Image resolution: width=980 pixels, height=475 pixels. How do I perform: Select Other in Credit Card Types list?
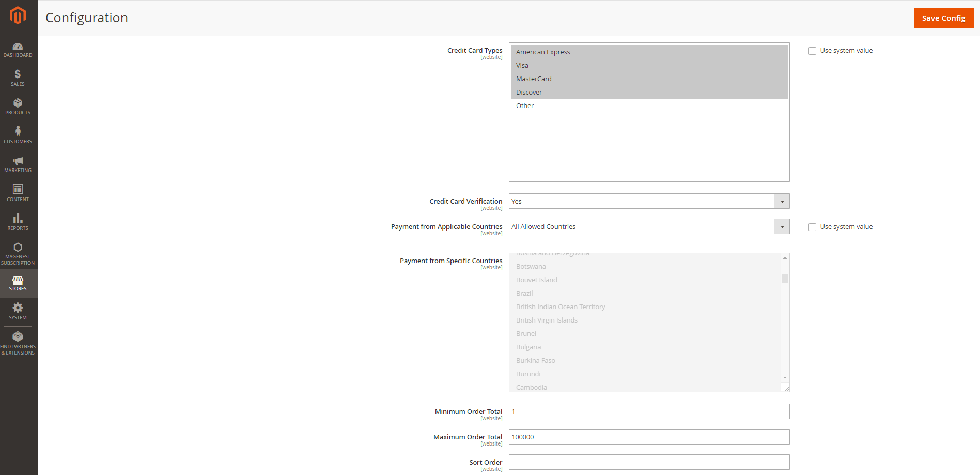525,106
